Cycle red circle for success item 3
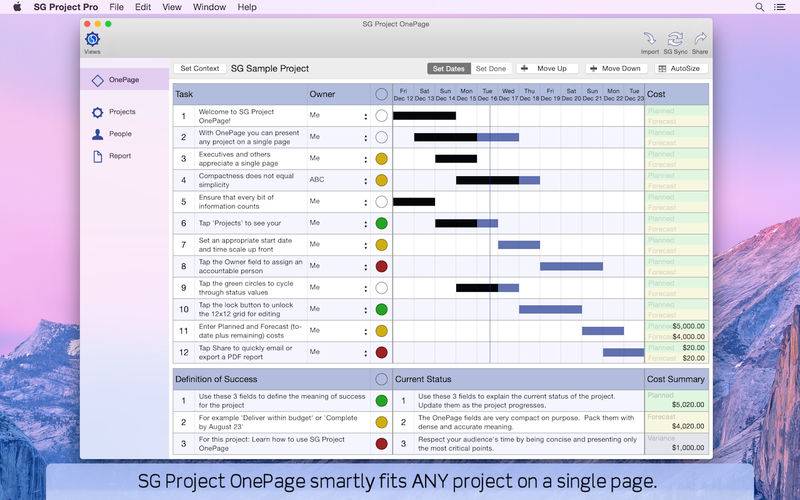Viewport: 800px width, 500px height. [381, 443]
